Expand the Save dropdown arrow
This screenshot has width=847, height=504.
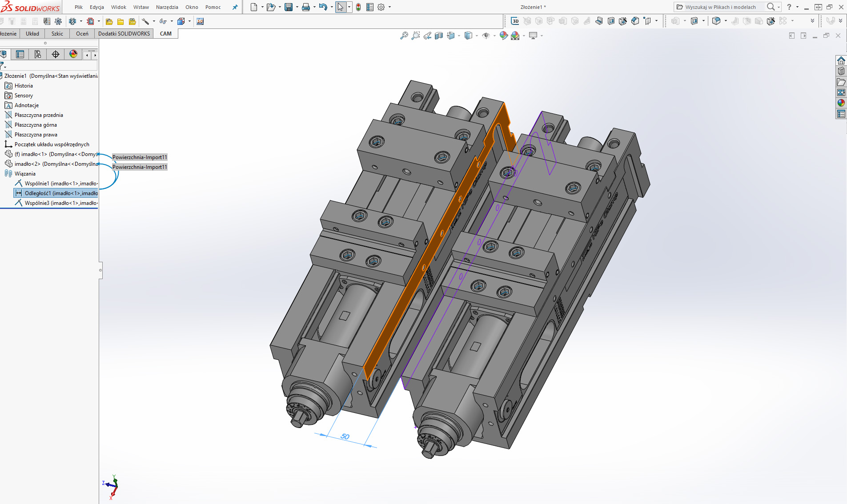point(297,7)
